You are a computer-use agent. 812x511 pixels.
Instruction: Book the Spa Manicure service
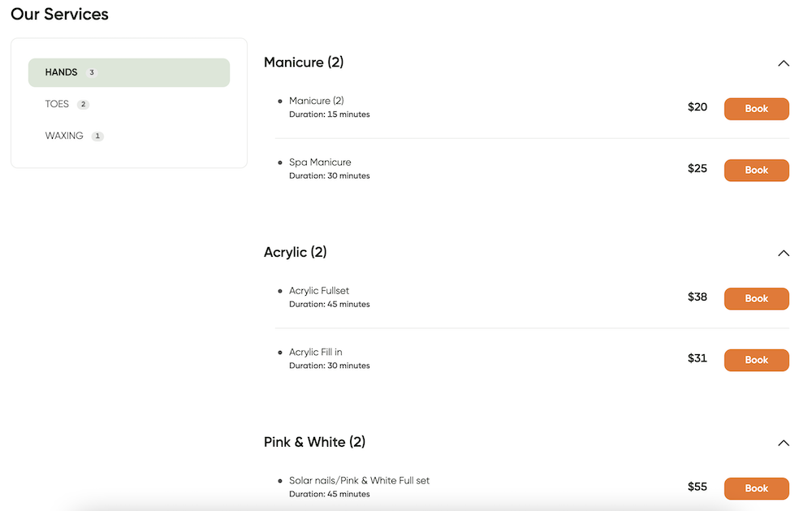(x=756, y=170)
